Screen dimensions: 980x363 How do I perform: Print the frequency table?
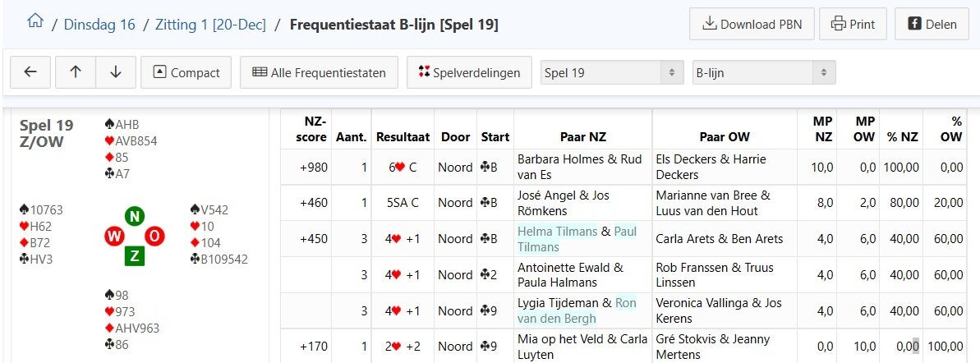pos(853,25)
